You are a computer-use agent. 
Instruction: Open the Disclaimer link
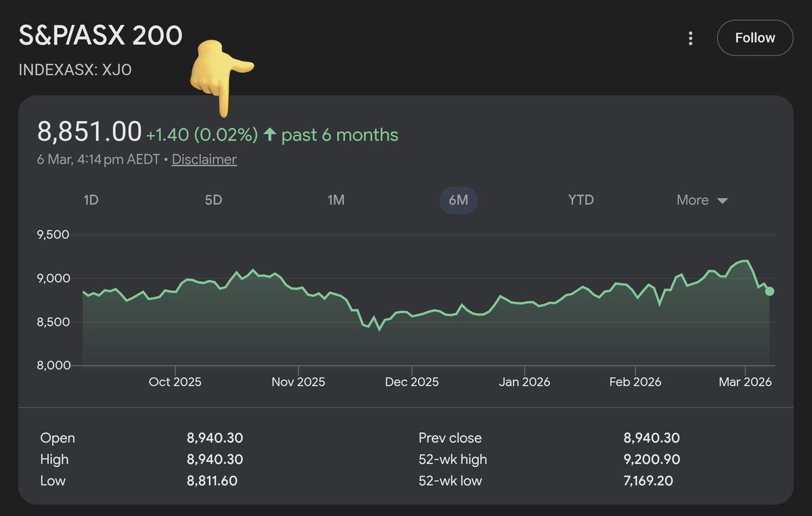click(x=204, y=160)
